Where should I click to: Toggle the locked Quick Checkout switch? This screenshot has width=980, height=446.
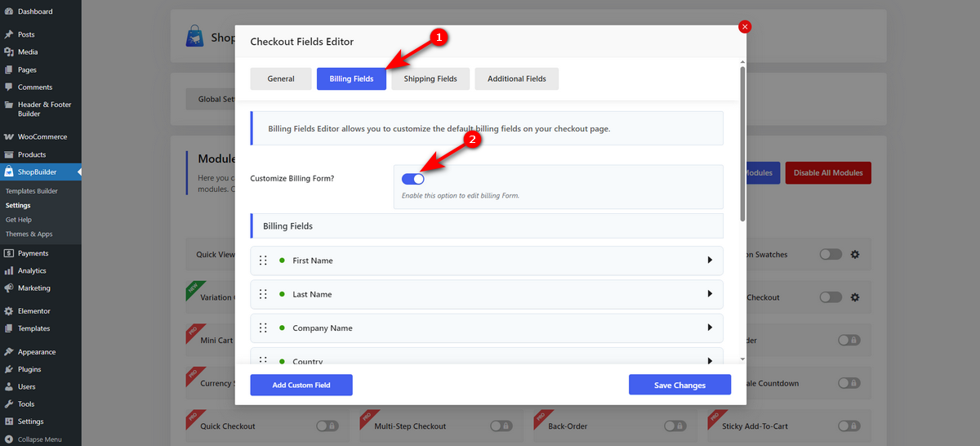click(327, 426)
